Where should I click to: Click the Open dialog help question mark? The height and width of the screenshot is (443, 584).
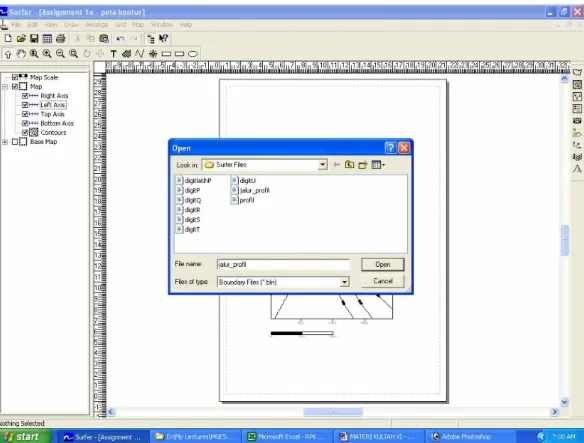coord(390,148)
